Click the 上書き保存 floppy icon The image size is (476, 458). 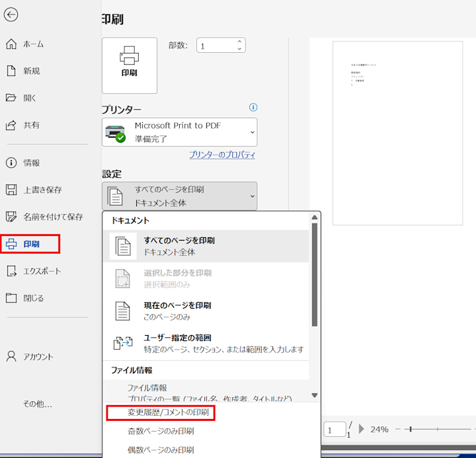click(x=11, y=190)
